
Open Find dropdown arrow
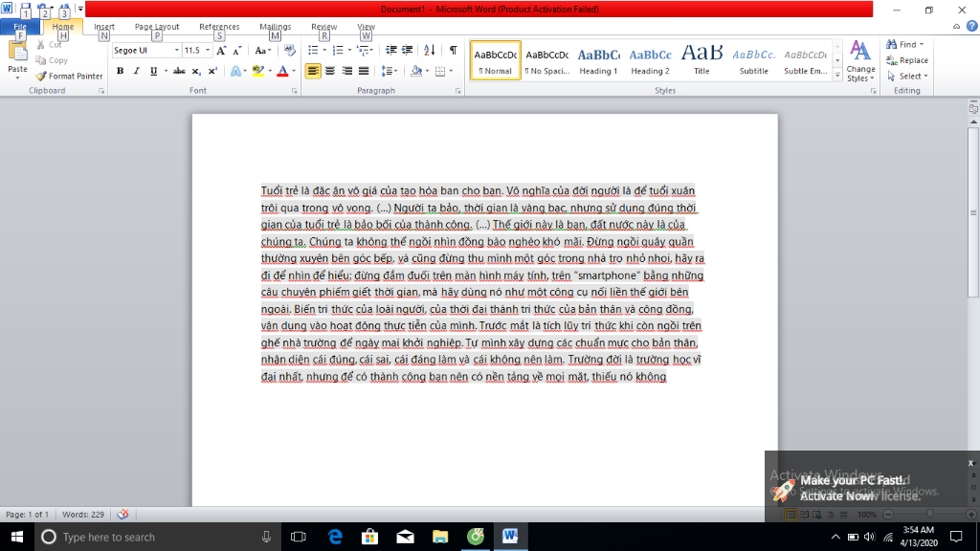tap(922, 44)
